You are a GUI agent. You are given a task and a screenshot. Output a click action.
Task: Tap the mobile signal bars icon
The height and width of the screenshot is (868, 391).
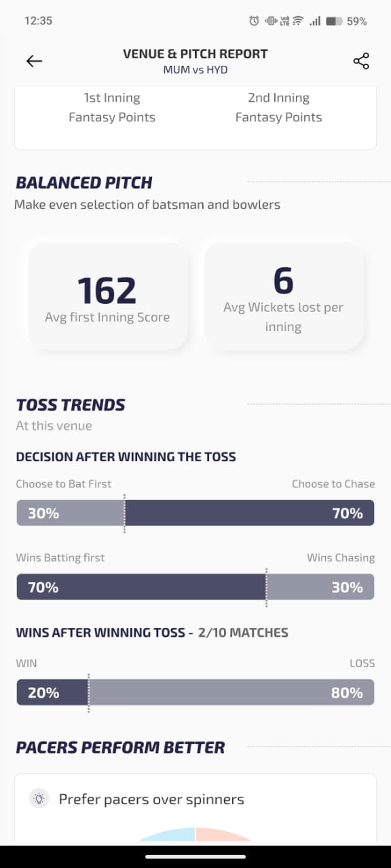click(315, 21)
